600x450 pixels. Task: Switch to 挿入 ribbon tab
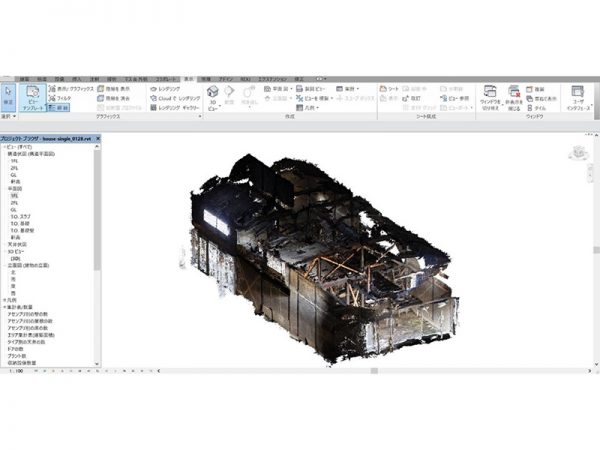point(77,79)
